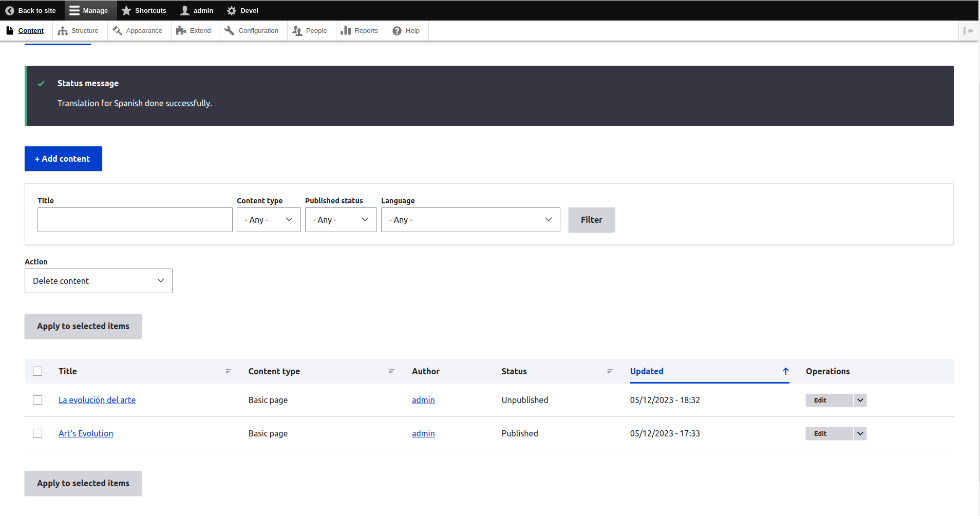This screenshot has height=516, width=980.
Task: Expand the Edit operations arrow for Art's Evolution
Action: point(860,433)
